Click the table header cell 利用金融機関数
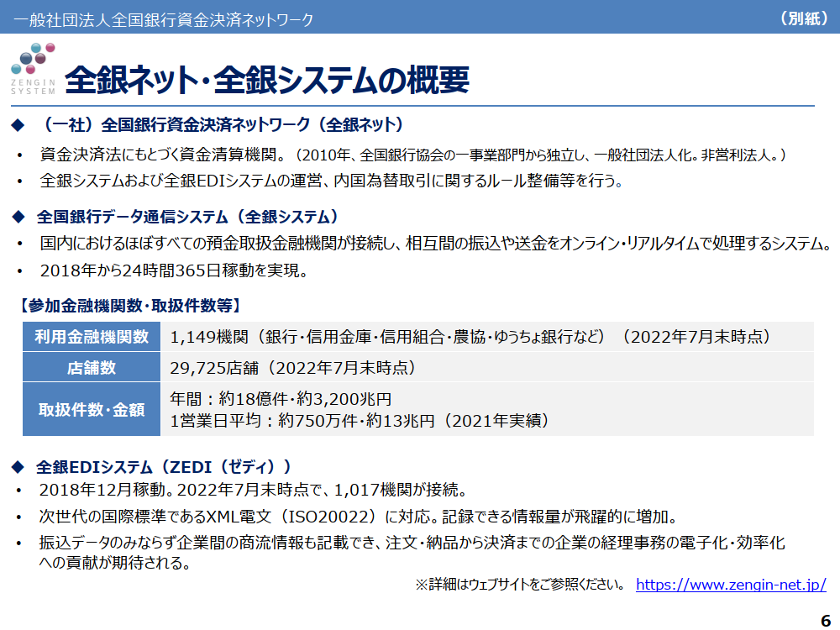 point(92,337)
